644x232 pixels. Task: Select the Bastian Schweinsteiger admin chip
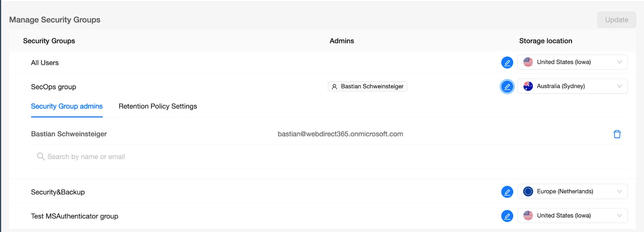367,86
